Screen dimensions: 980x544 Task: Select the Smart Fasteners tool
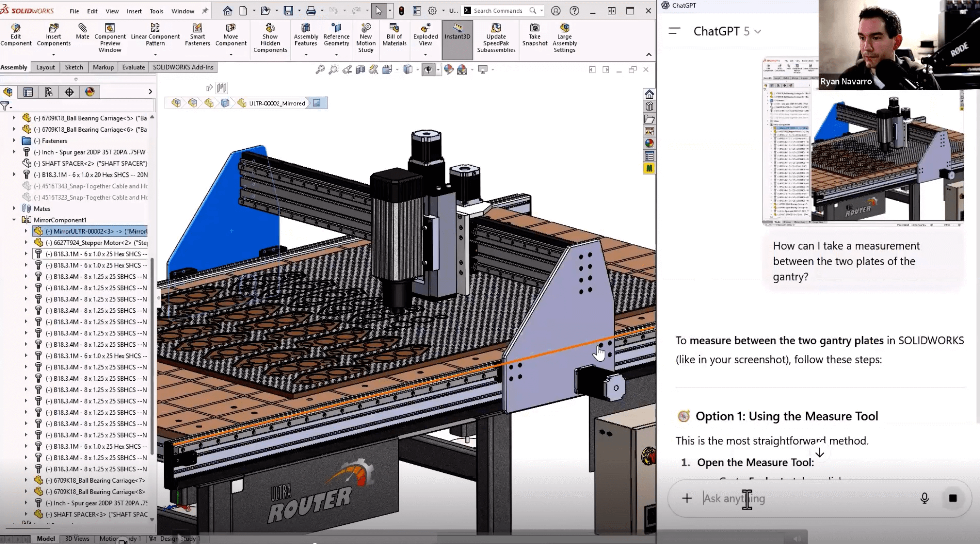[x=197, y=35]
